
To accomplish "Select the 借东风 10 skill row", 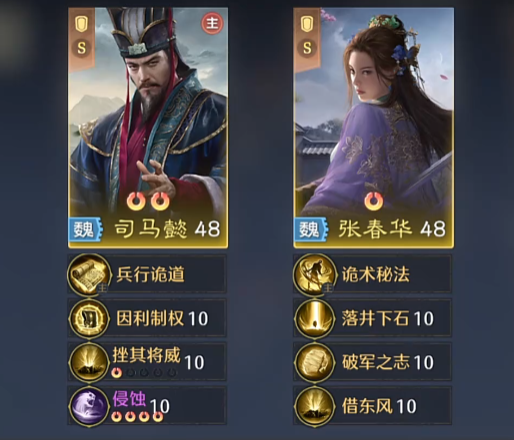I will [373, 406].
